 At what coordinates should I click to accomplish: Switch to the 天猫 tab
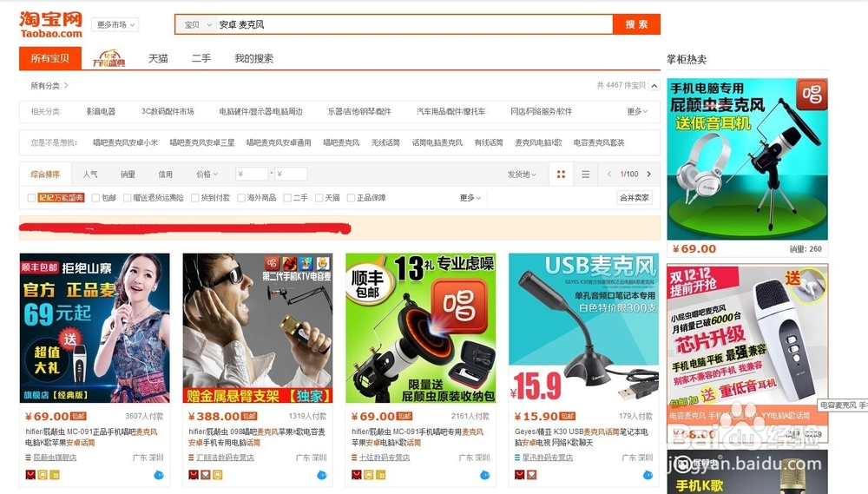[158, 58]
